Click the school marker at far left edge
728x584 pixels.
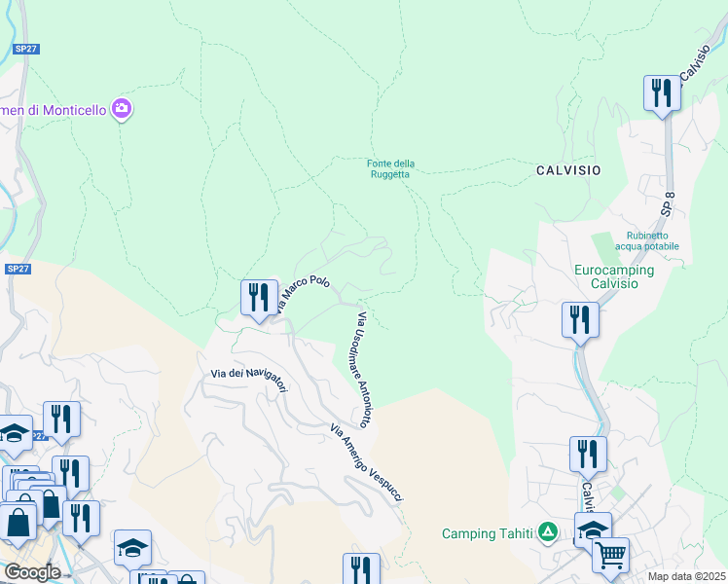(x=15, y=435)
